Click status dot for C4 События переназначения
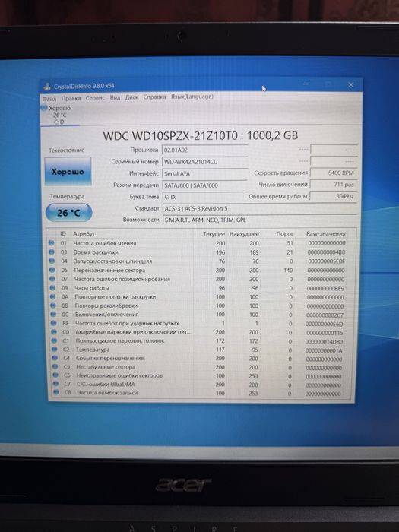The height and width of the screenshot is (532, 399). tap(55, 358)
